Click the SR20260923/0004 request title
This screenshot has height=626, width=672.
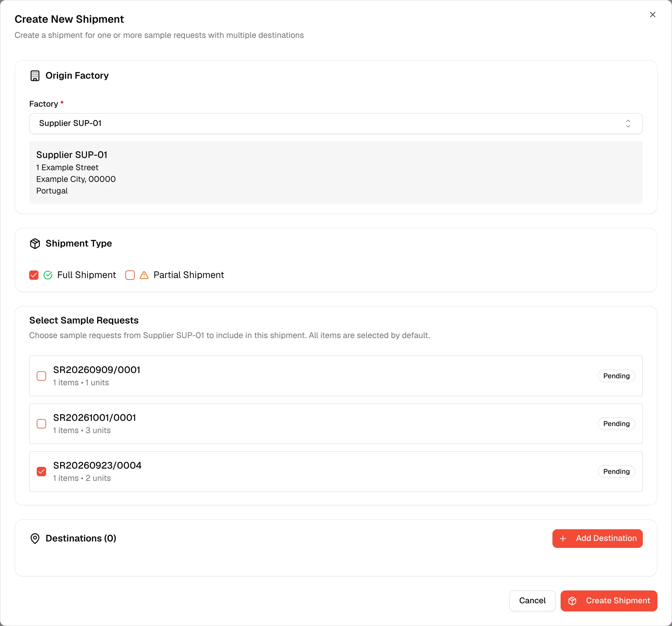point(97,465)
